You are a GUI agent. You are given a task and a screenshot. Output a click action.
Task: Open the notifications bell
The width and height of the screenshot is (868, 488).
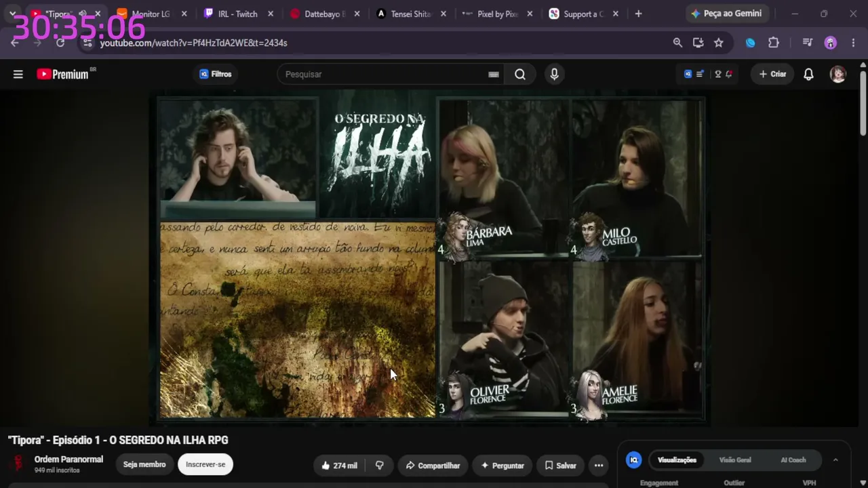808,75
